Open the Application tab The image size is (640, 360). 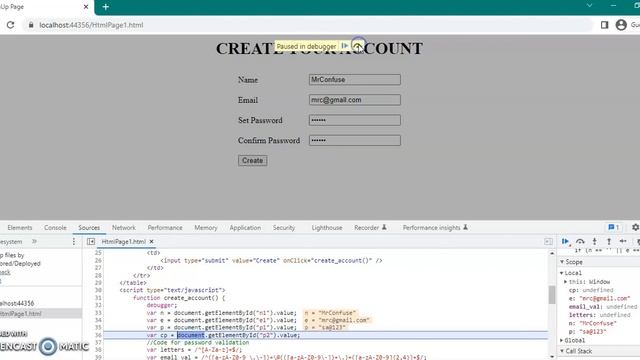245,228
